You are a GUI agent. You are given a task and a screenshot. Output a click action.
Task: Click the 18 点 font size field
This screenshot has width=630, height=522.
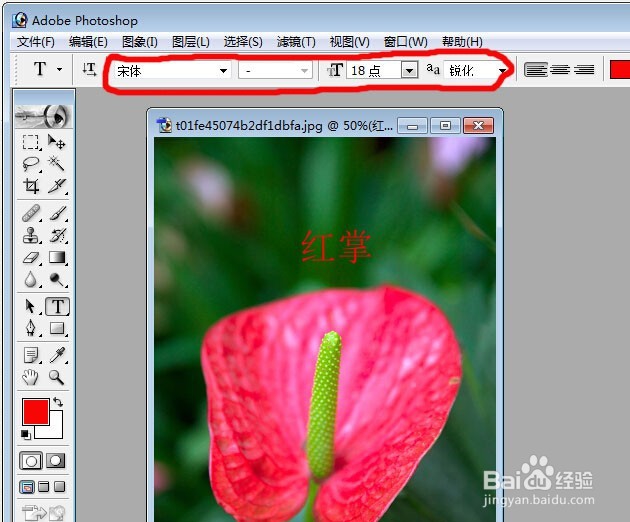point(374,71)
